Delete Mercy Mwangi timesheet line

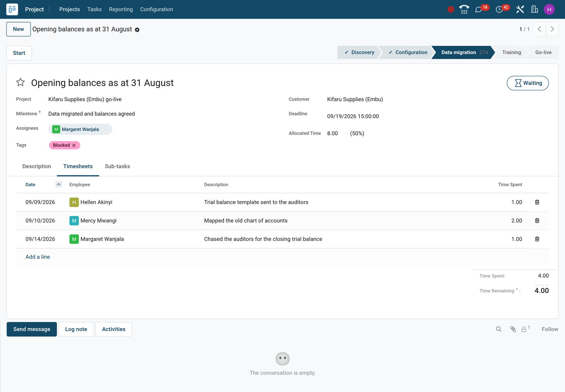[537, 221]
